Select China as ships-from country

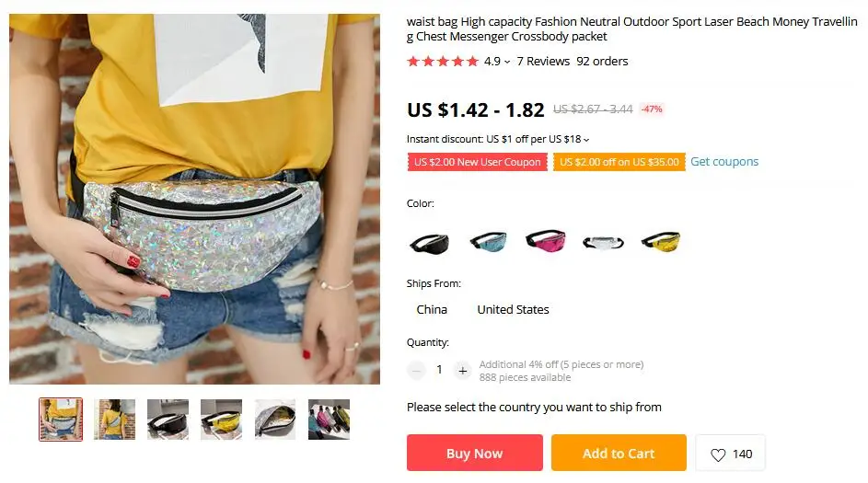[432, 310]
